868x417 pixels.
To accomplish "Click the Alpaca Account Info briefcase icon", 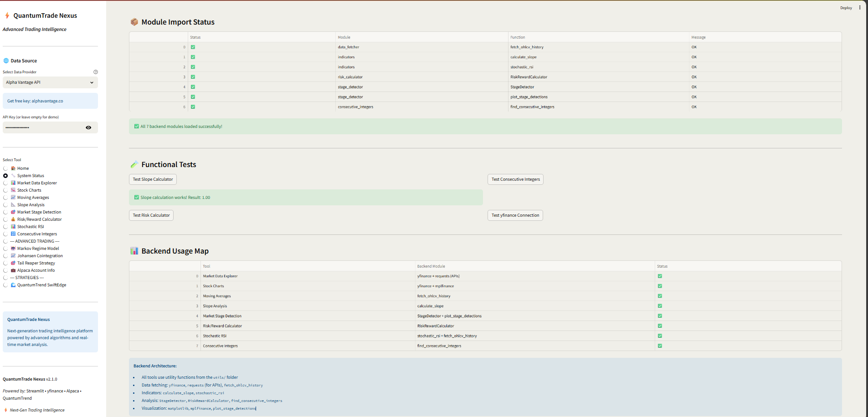I will (x=13, y=270).
